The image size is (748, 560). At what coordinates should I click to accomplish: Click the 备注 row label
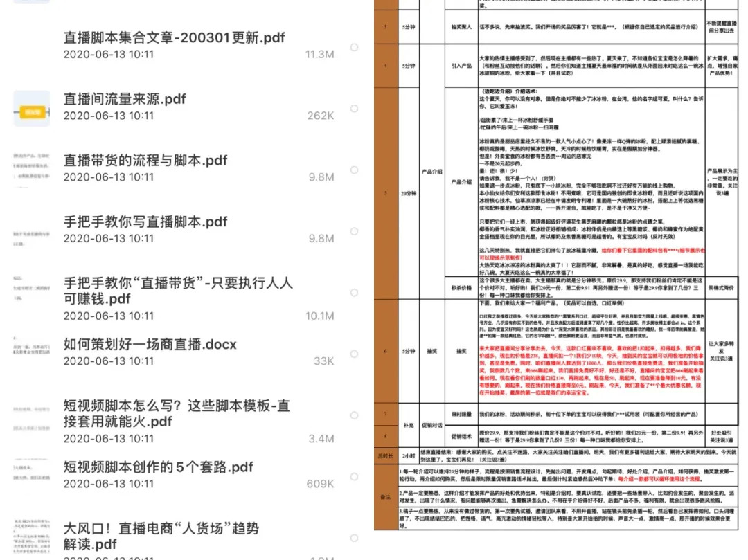pyautogui.click(x=386, y=497)
